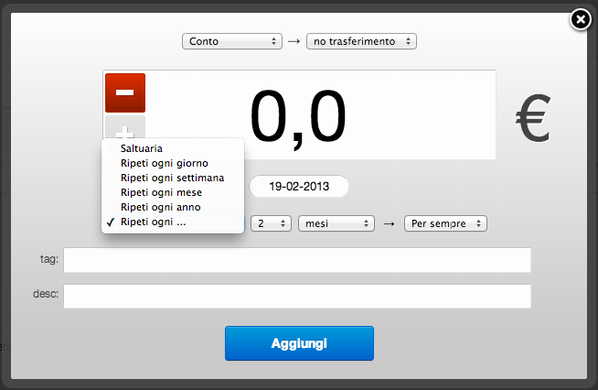Select the grey plus income button
This screenshot has height=390, width=598.
coord(125,127)
